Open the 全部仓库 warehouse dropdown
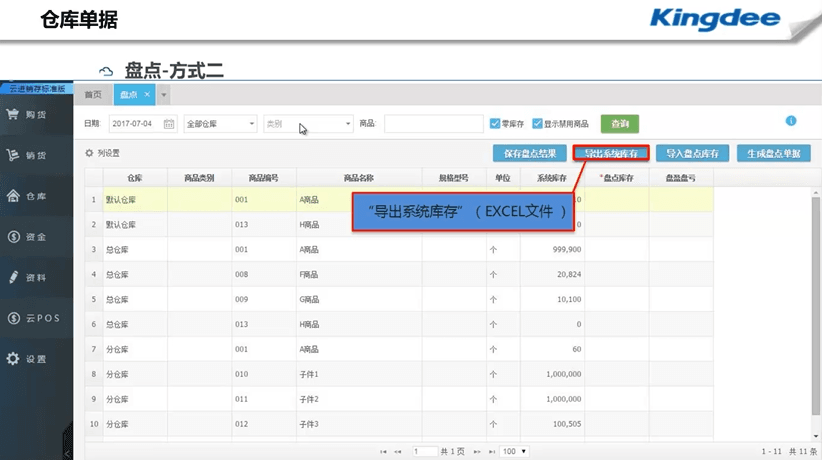822x460 pixels. point(220,124)
